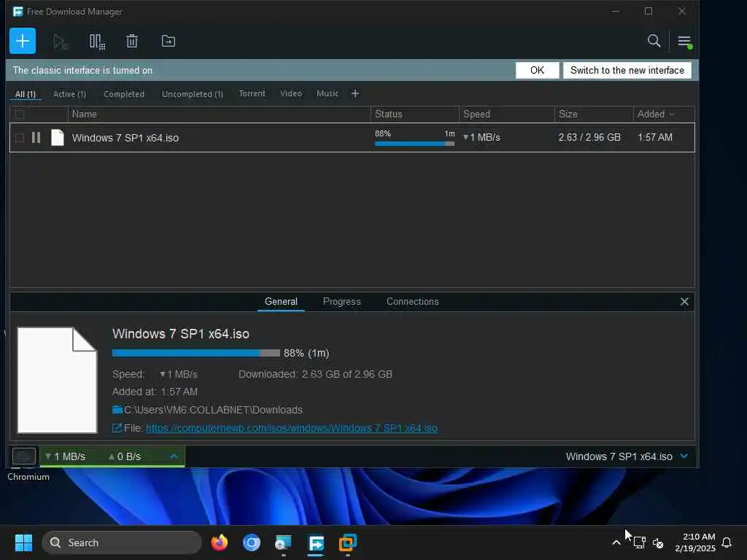Select the Uncompleted (1) filter
The width and height of the screenshot is (747, 560).
(x=193, y=94)
